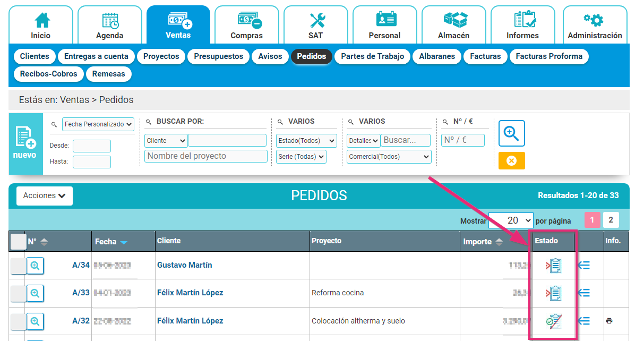Viewport: 644px width, 341px height.
Task: Open order A/34 with its magnifier icon
Action: pos(35,266)
